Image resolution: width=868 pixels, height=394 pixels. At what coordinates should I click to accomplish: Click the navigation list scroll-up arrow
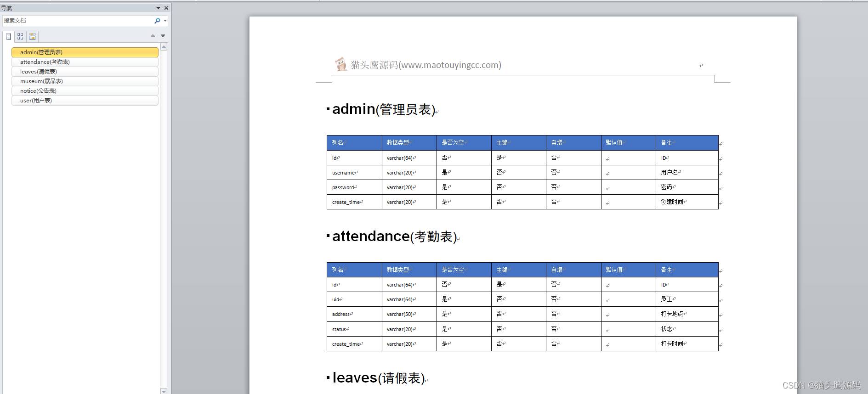164,47
